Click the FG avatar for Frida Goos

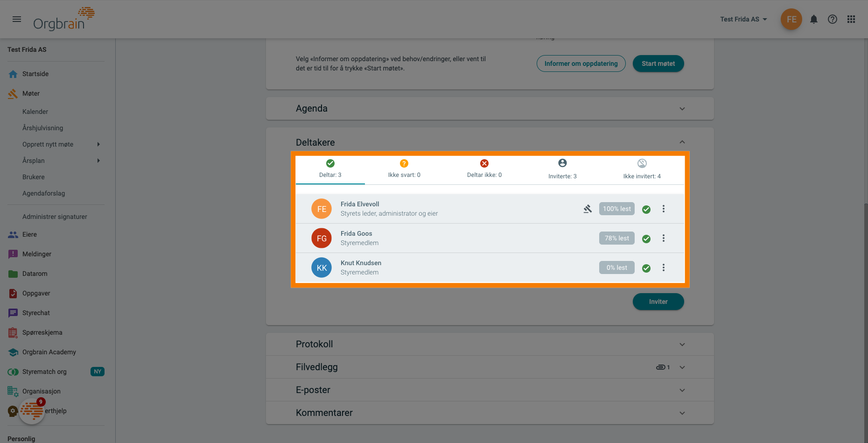coord(322,238)
